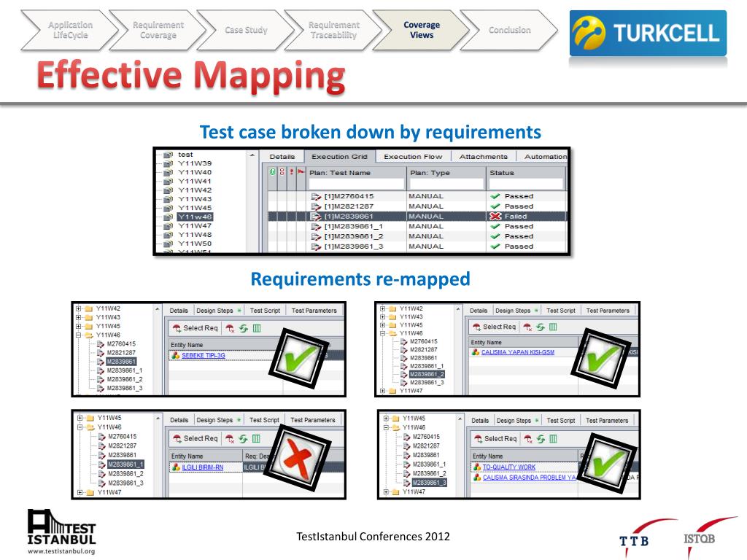Collapse Y11W46 folder in SEBEKE TIPI-3G panel
This screenshot has height=560, width=747.
[79, 335]
